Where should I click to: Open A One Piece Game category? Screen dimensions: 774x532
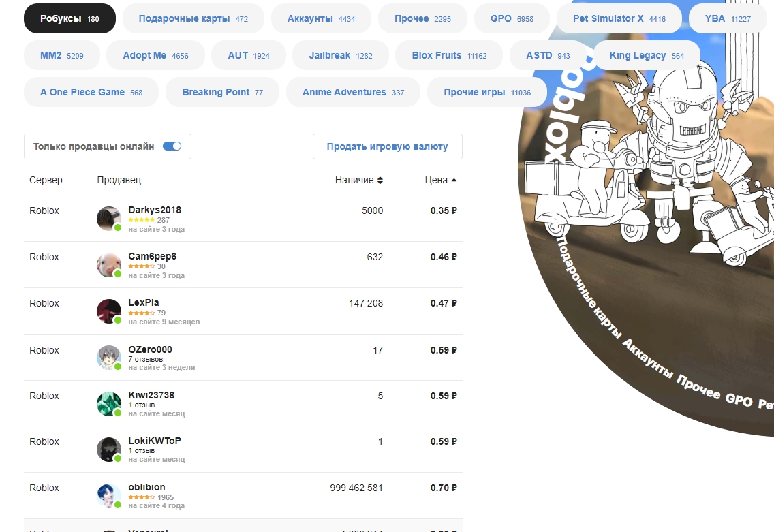91,92
